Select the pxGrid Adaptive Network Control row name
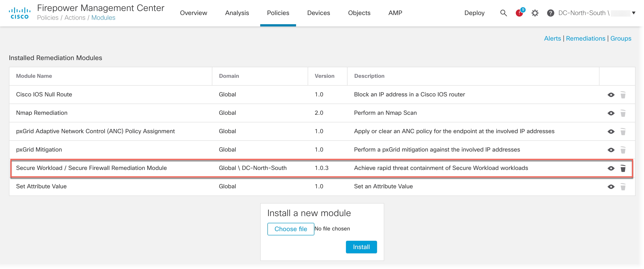This screenshot has height=269, width=644. (95, 131)
